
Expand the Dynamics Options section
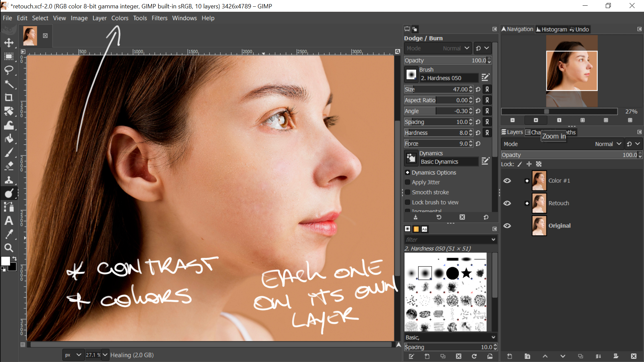[408, 173]
